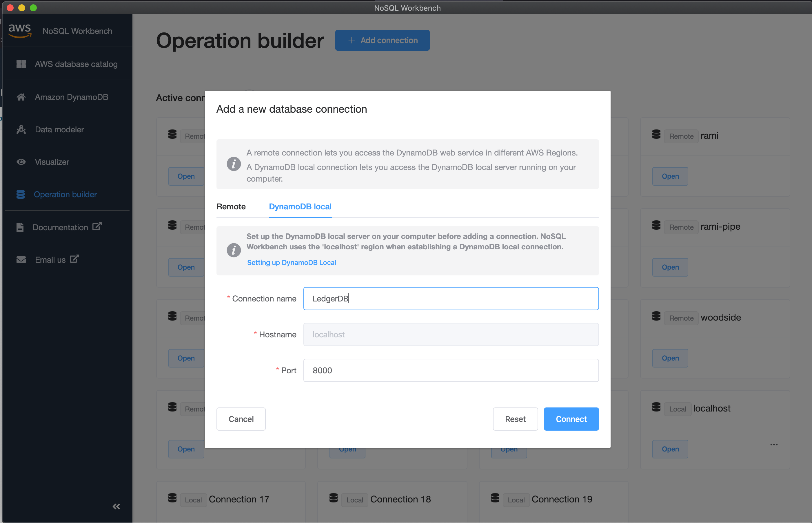Click the Hostname localhost field
The width and height of the screenshot is (812, 523).
pyautogui.click(x=451, y=334)
